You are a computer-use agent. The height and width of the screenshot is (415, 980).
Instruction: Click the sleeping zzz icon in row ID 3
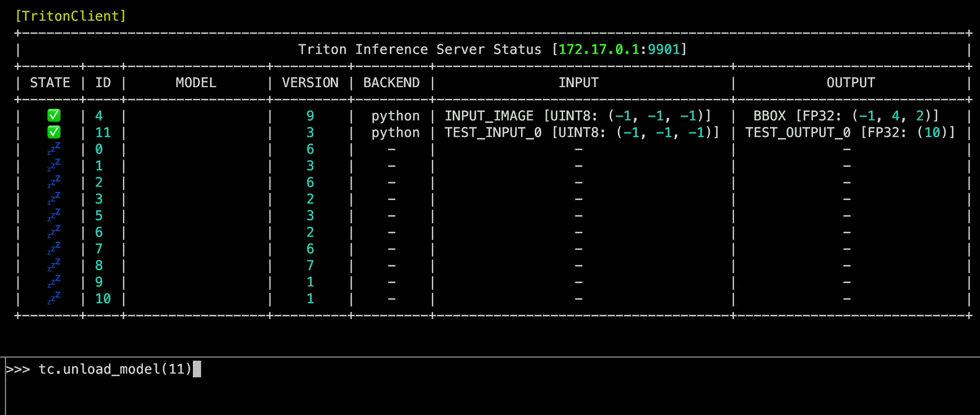pos(54,198)
